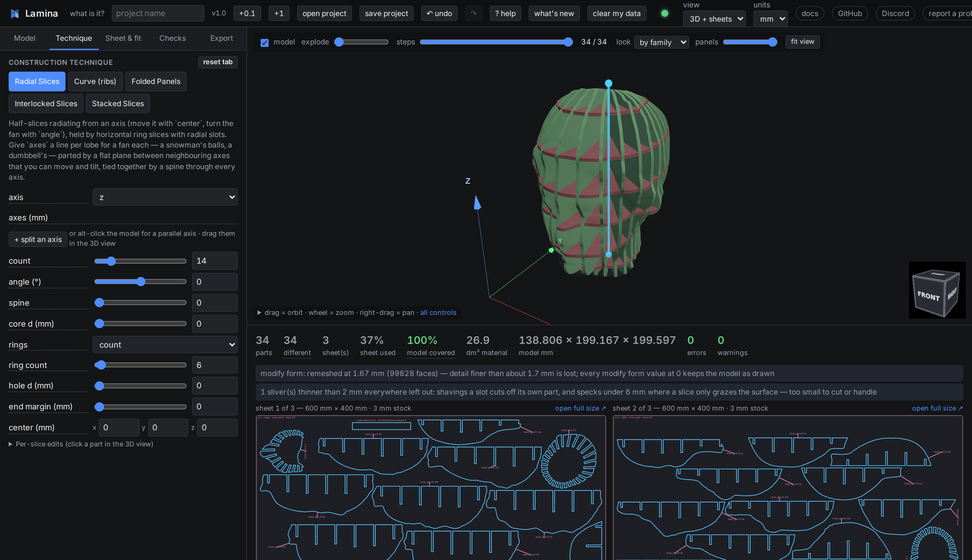The height and width of the screenshot is (560, 972).
Task: Click the count slider
Action: (x=140, y=261)
